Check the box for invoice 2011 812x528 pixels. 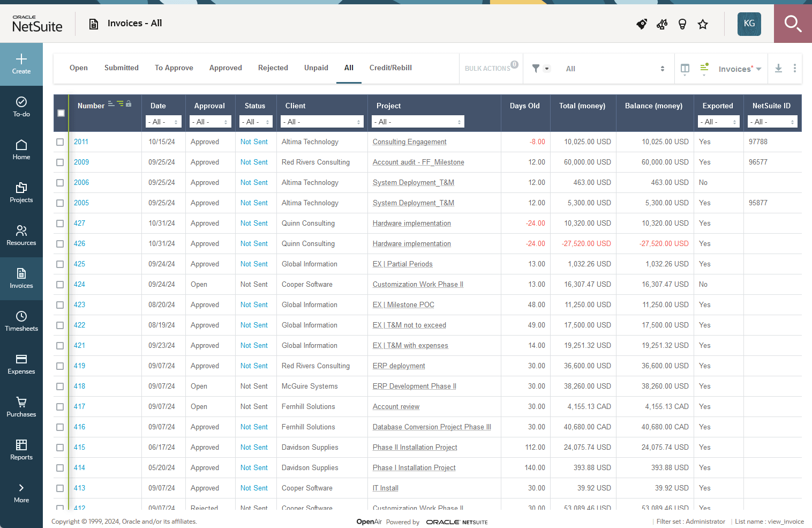pos(60,142)
